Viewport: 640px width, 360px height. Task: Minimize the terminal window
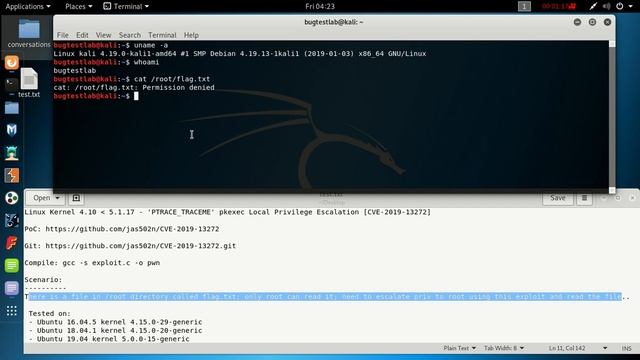577,22
